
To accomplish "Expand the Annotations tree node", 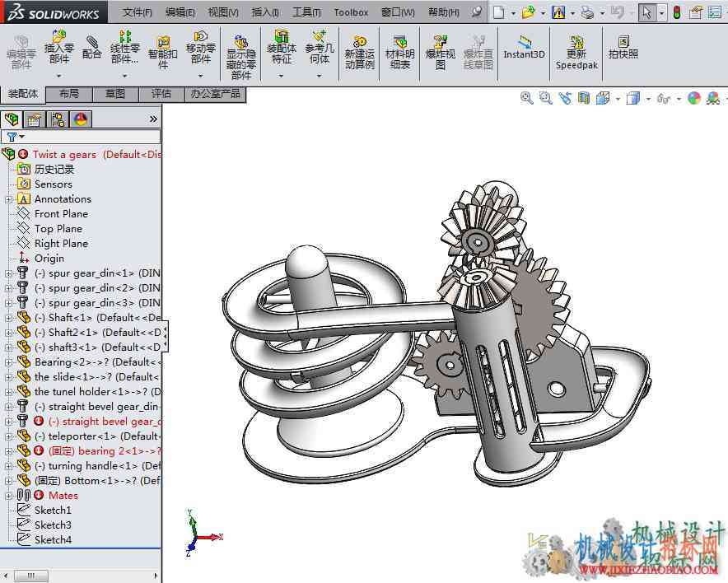I will (8, 199).
